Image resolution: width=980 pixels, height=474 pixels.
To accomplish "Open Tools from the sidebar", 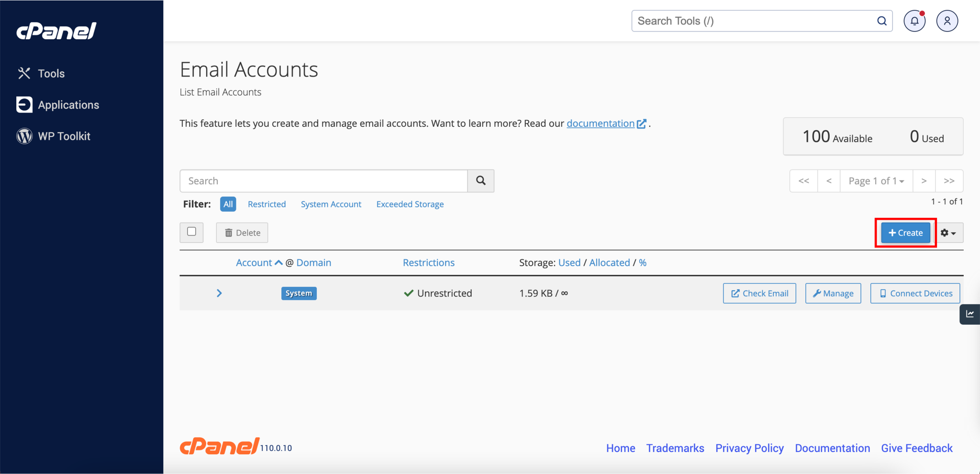I will pos(42,73).
